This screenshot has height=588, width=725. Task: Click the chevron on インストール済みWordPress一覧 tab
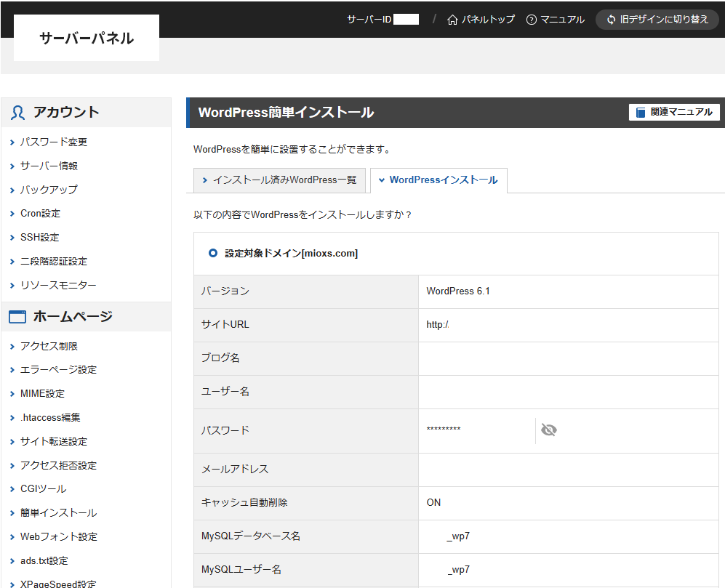pos(205,180)
